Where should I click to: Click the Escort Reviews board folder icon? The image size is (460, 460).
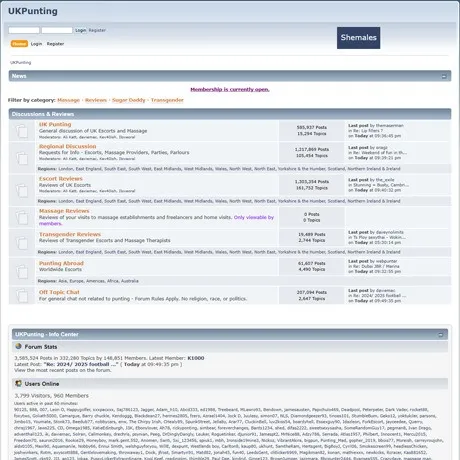[x=22, y=190]
